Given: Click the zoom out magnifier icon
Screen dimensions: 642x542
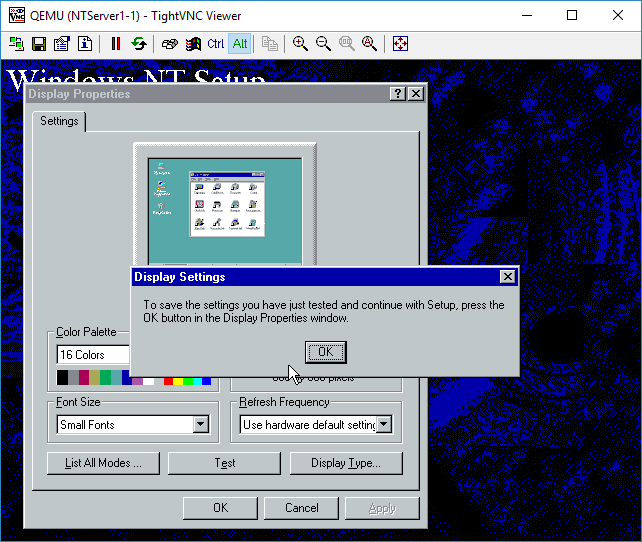Looking at the screenshot, I should pos(323,44).
